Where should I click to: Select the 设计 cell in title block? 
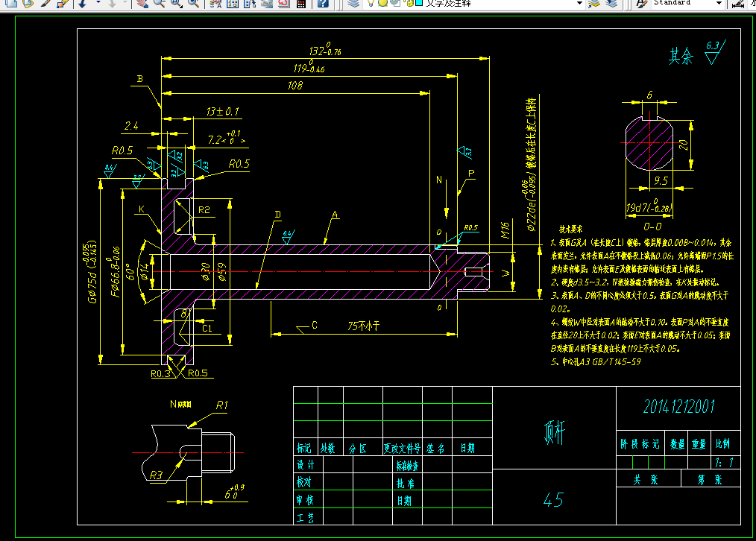[305, 465]
